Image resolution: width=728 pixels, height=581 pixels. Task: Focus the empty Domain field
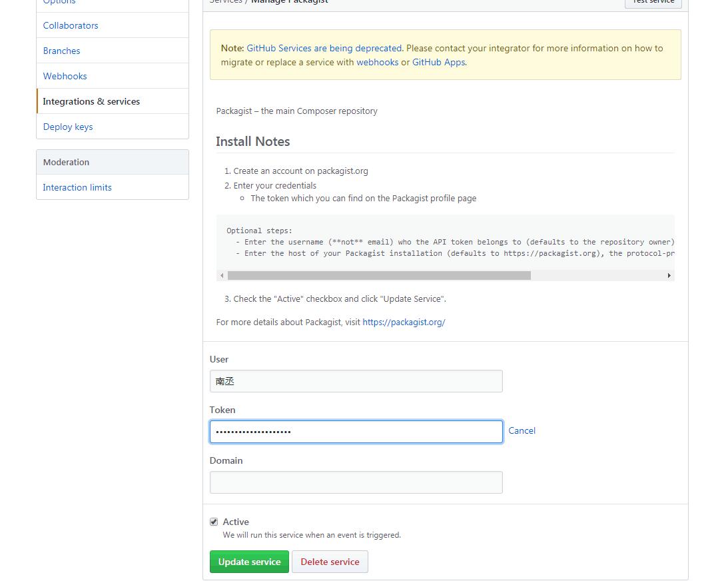click(356, 482)
